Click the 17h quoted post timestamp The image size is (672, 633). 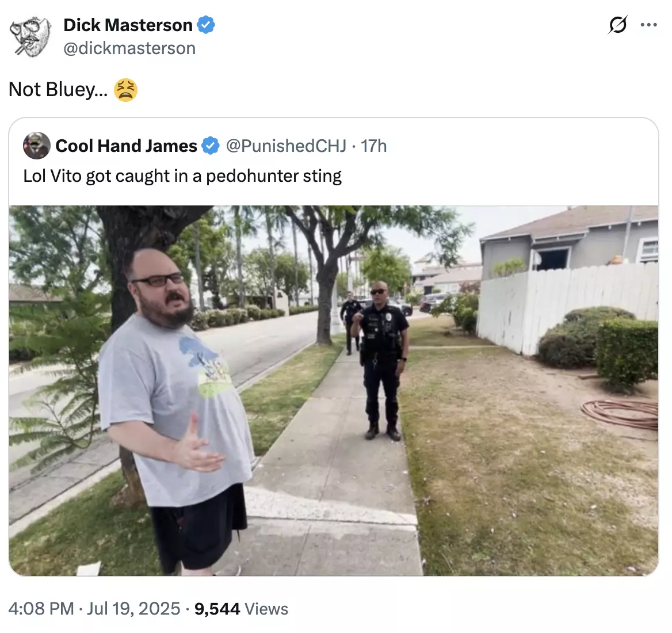[374, 146]
